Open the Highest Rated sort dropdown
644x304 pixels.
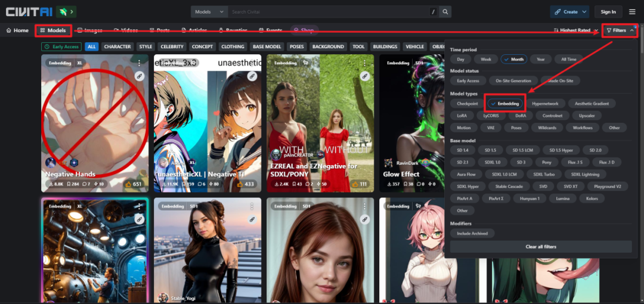click(575, 30)
